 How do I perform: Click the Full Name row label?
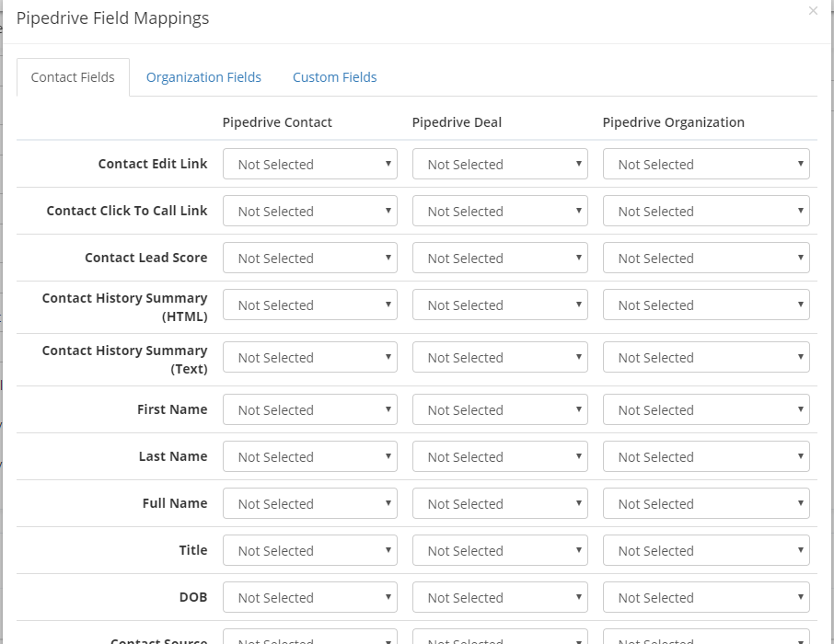175,503
